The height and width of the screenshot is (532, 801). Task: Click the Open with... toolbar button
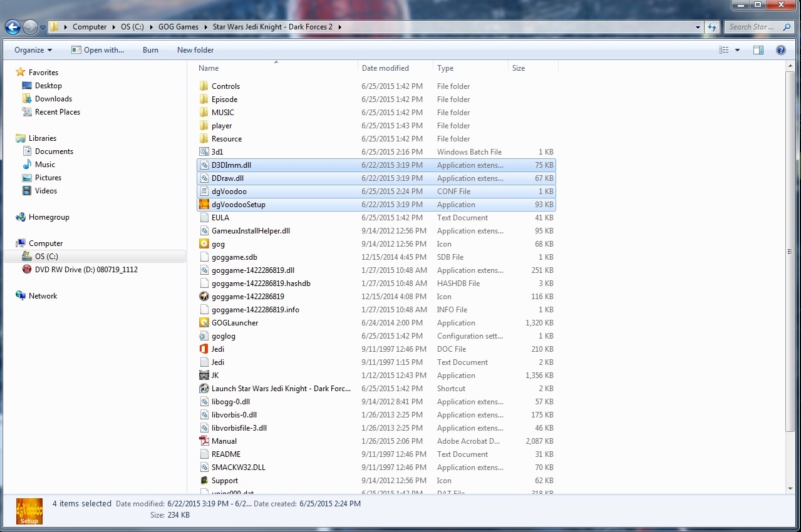click(x=98, y=50)
